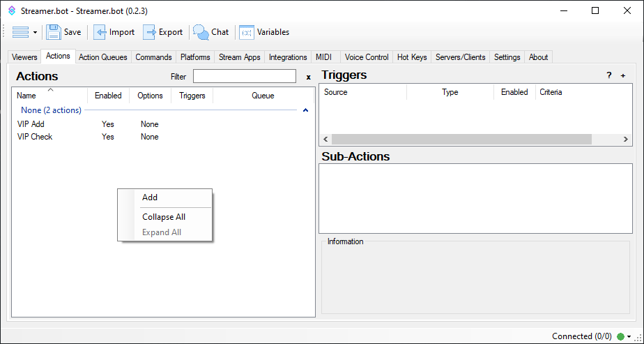This screenshot has width=644, height=344.
Task: Click the Export toolbar button
Action: tap(163, 32)
